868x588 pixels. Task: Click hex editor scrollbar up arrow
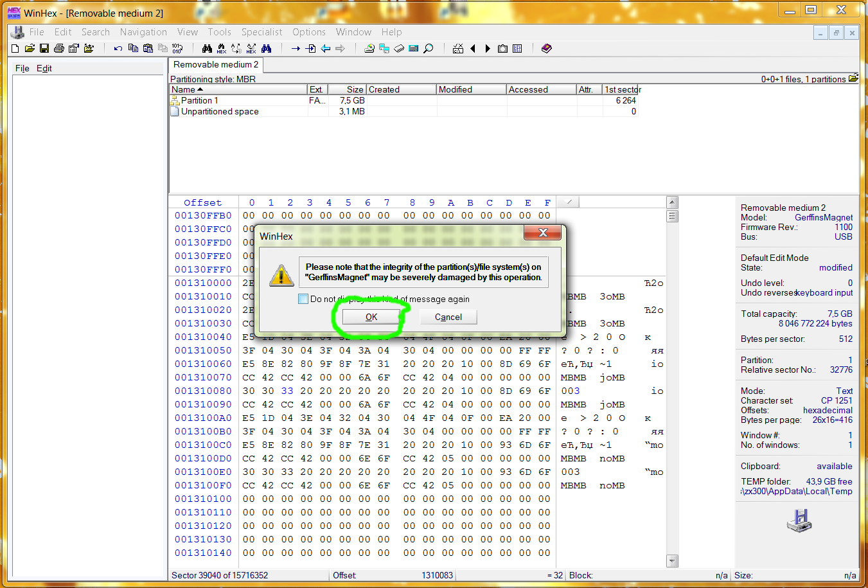pos(672,202)
